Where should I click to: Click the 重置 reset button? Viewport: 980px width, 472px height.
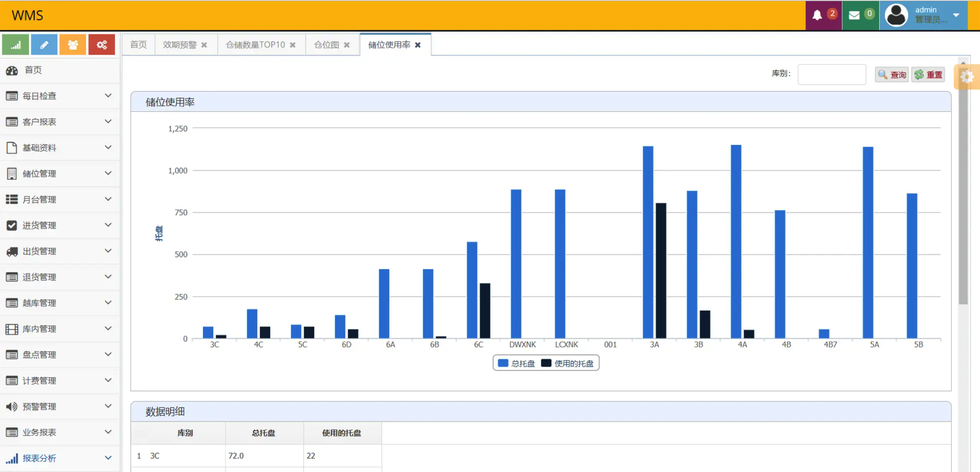tap(928, 75)
